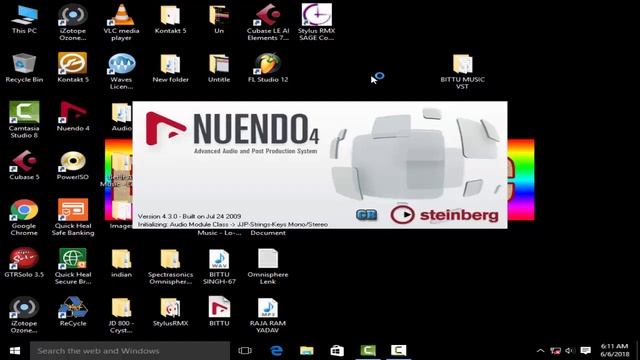Switch to the green Camtasia taskbar icon
This screenshot has width=640, height=360.
368,351
